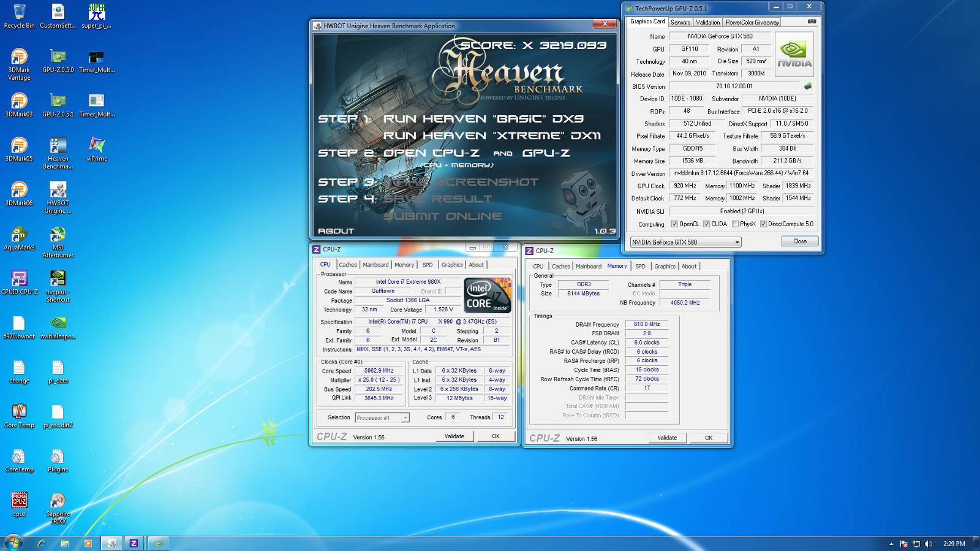This screenshot has width=980, height=551.
Task: Open the 3DMark05 desktop shortcut
Action: [19, 150]
